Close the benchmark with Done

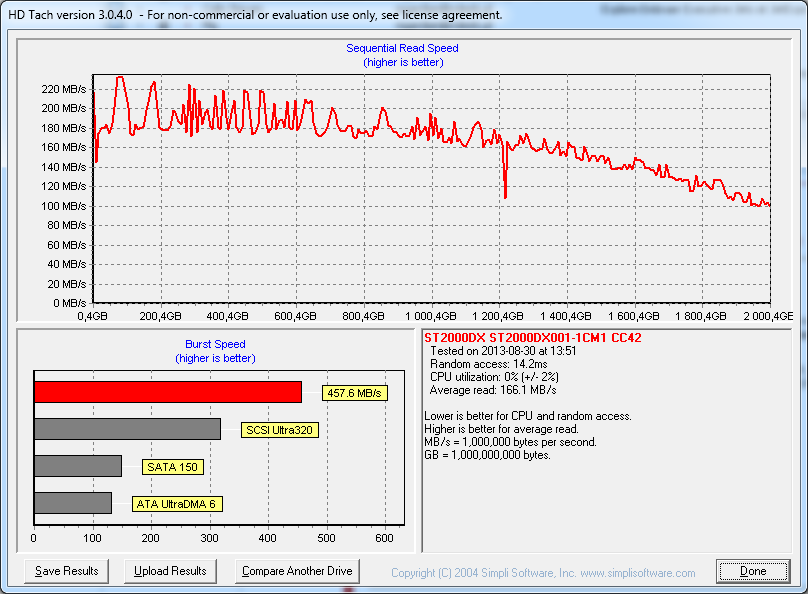coord(753,571)
